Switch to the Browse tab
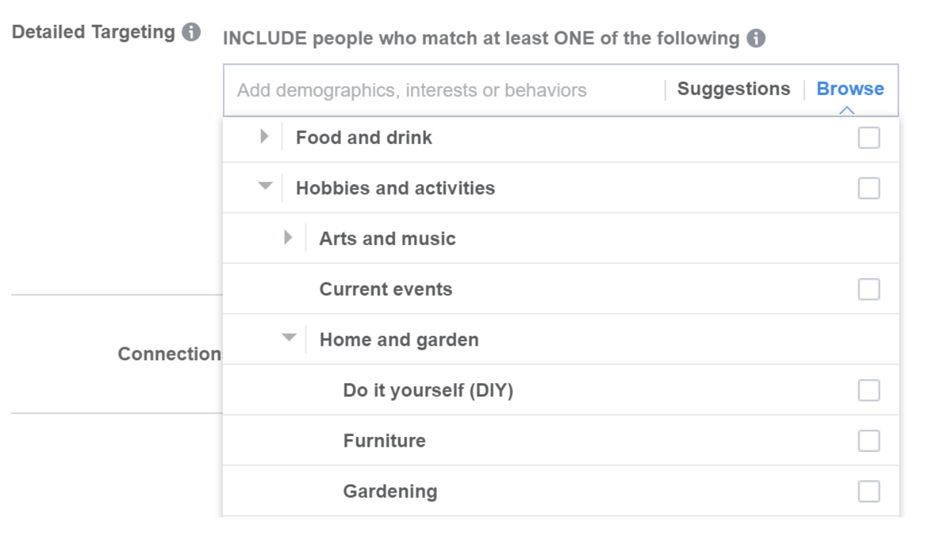The height and width of the screenshot is (560, 950). point(850,89)
